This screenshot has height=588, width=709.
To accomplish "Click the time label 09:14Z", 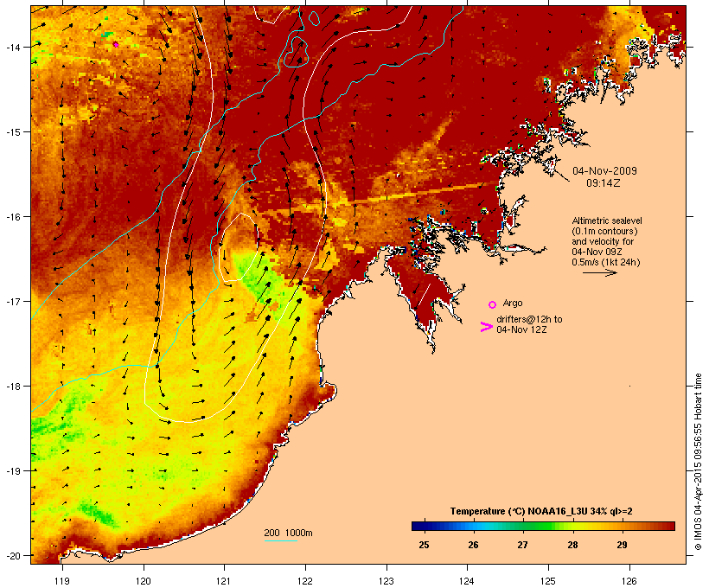I will pyautogui.click(x=604, y=183).
